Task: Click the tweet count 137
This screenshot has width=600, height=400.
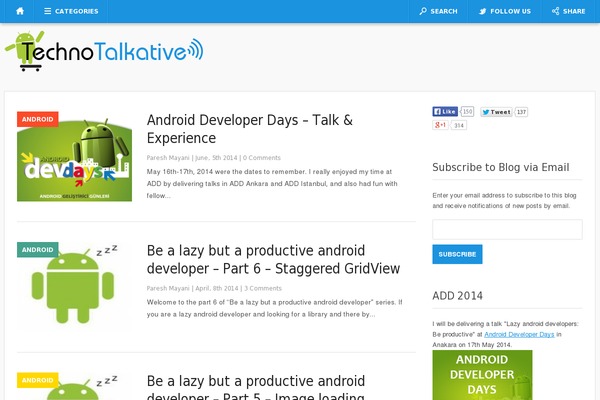Action: [521, 112]
